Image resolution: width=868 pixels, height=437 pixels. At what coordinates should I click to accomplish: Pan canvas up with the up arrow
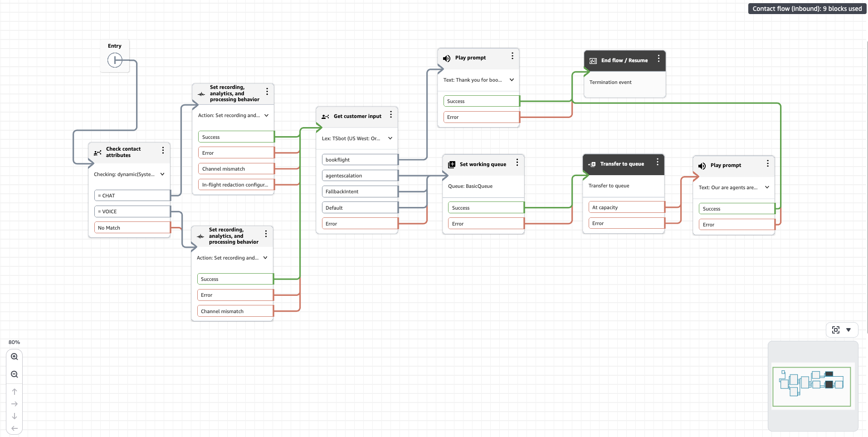click(15, 392)
